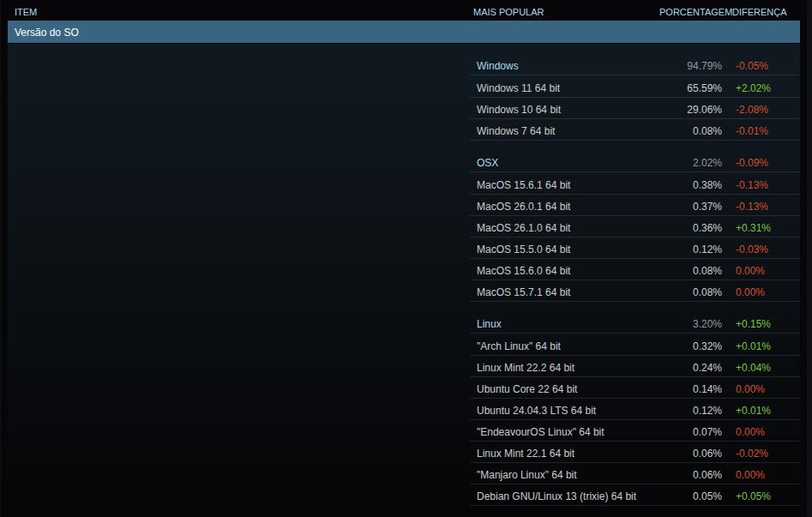Click the MacOS 15.7.1 64 bit row
812x517 pixels.
(x=523, y=292)
